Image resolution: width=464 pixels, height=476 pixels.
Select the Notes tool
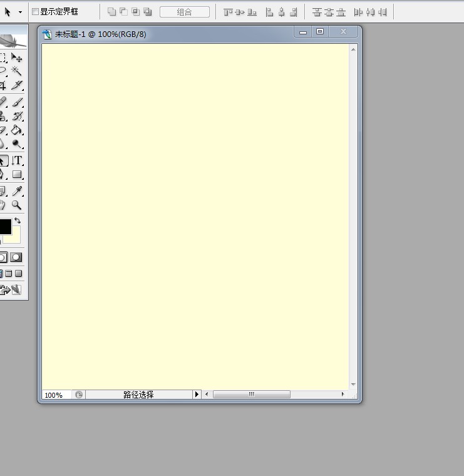tap(3, 191)
